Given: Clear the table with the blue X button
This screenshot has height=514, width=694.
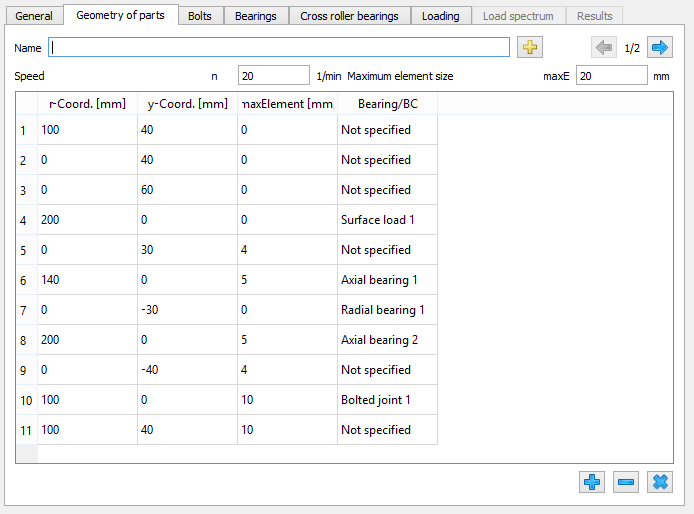Looking at the screenshot, I should 660,482.
